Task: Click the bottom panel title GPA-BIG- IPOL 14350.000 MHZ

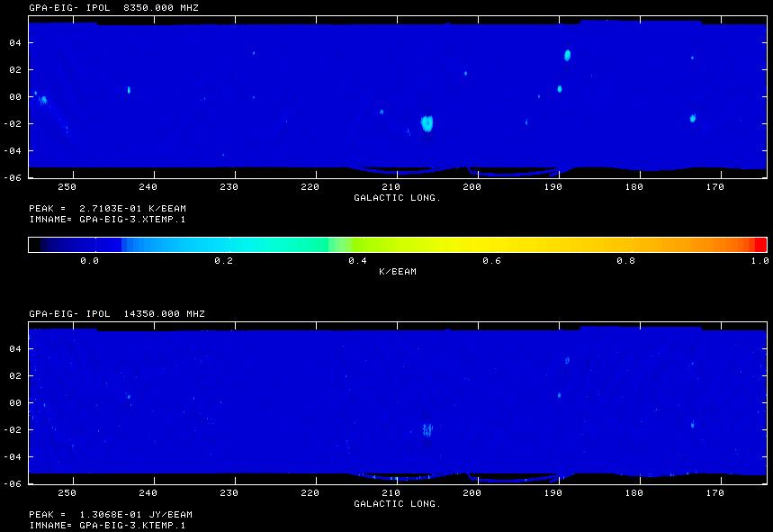Action: tap(117, 313)
